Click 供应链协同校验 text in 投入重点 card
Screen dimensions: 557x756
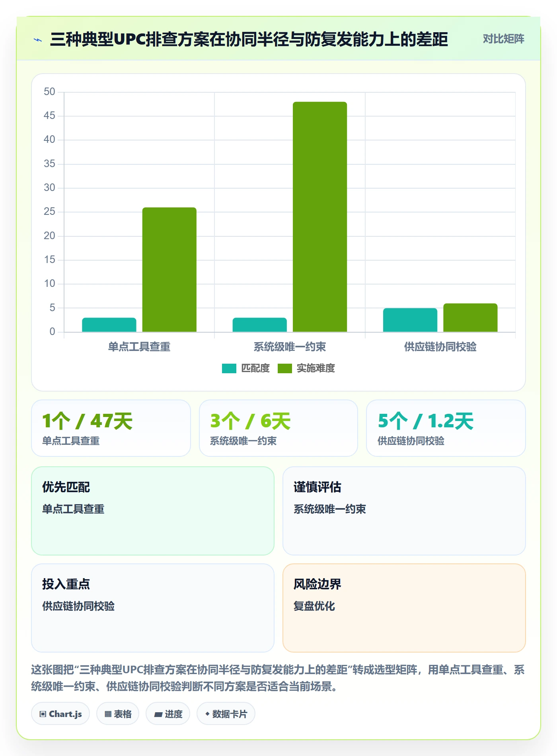(78, 606)
